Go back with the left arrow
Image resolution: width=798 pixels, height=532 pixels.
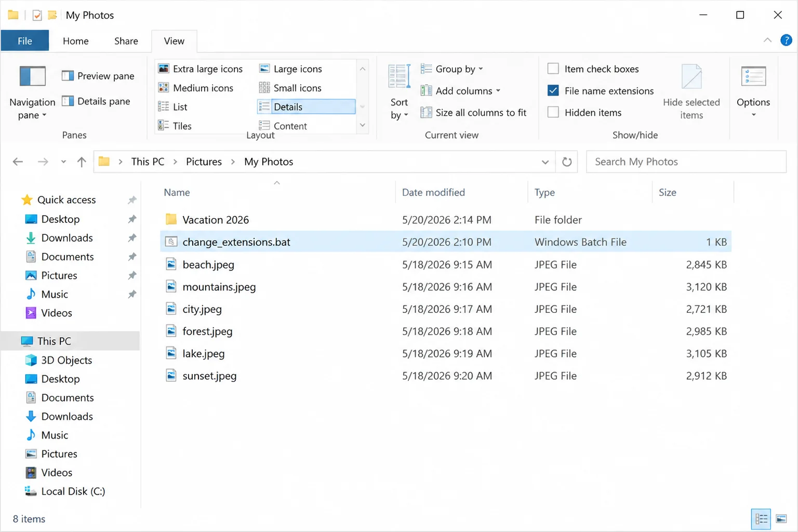[18, 162]
